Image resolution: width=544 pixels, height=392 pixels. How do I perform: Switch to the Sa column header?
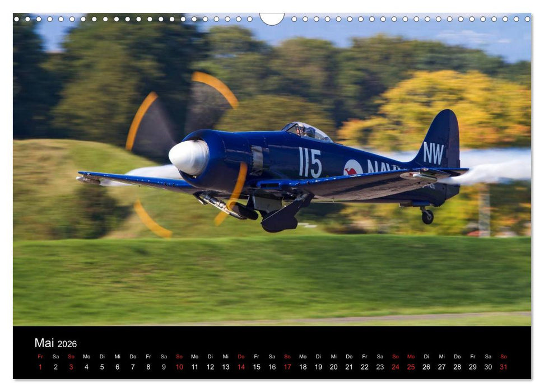point(55,356)
